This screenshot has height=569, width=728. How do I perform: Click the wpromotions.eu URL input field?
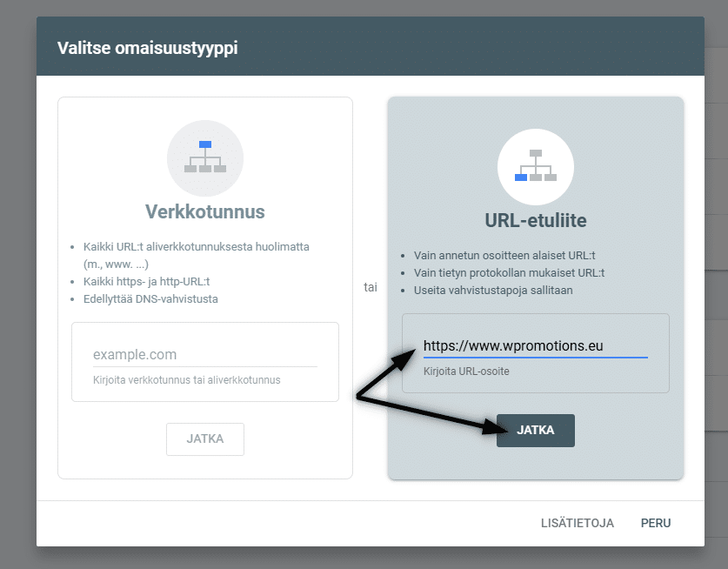tap(534, 347)
